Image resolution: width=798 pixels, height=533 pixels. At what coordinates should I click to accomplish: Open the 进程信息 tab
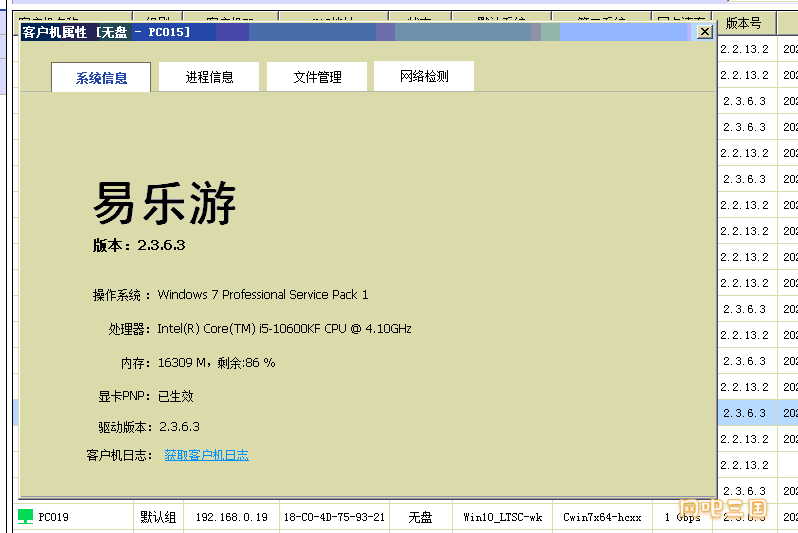point(209,77)
